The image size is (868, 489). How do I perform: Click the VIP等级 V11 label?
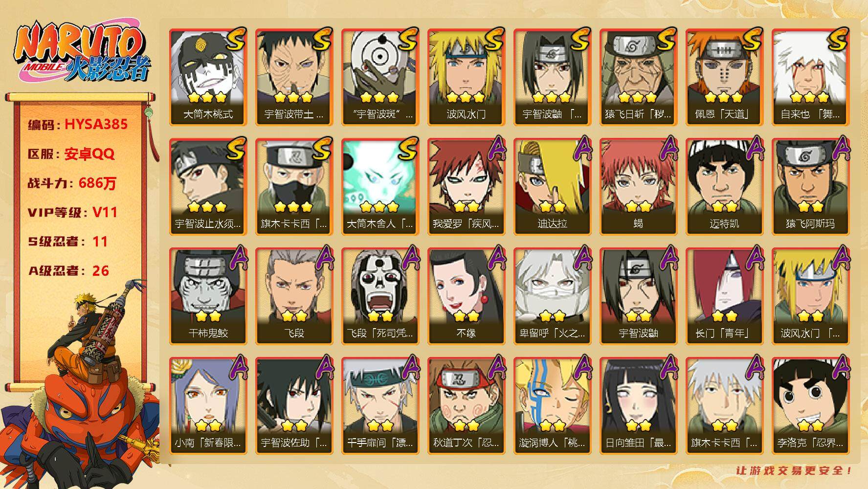pos(72,212)
